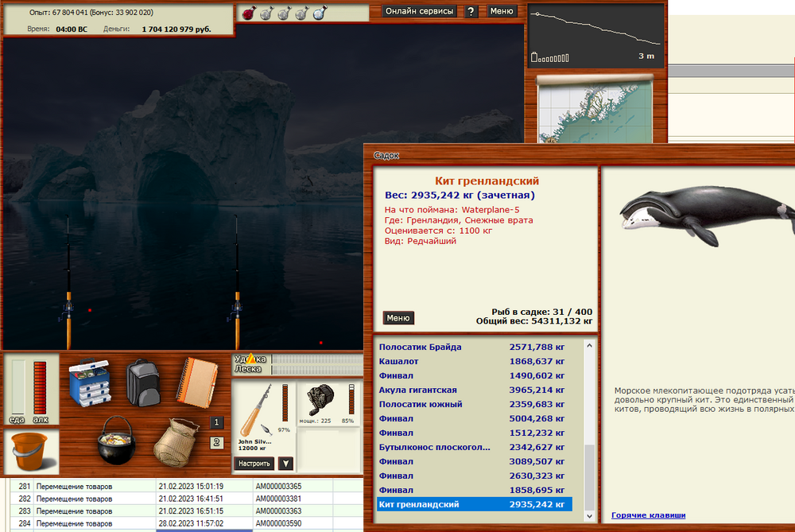Switch to rod slot 1

[217, 422]
